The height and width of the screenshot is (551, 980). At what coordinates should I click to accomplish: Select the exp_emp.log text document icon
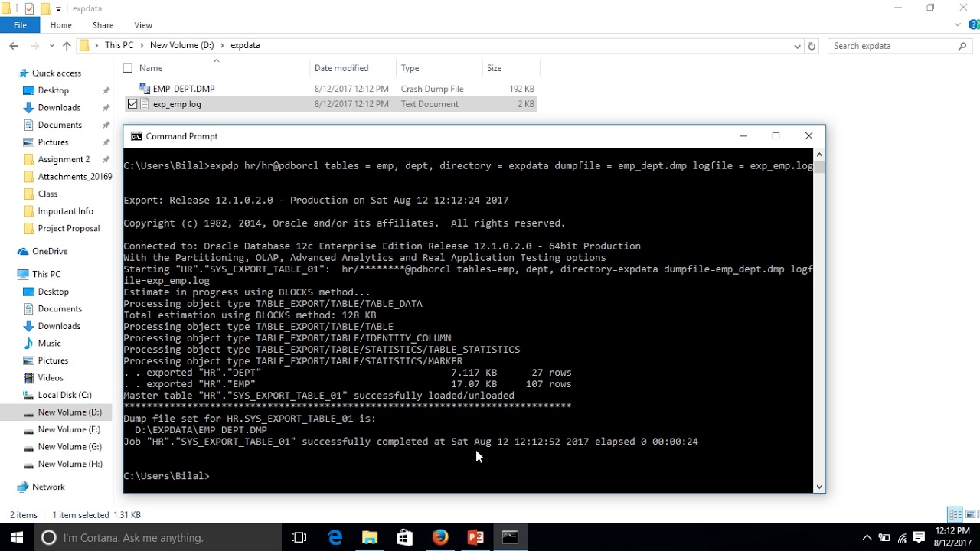145,104
